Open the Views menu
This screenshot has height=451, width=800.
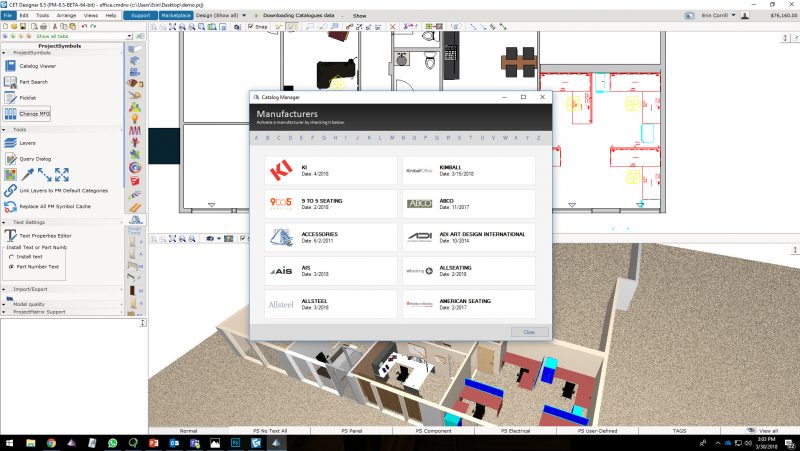pos(91,15)
